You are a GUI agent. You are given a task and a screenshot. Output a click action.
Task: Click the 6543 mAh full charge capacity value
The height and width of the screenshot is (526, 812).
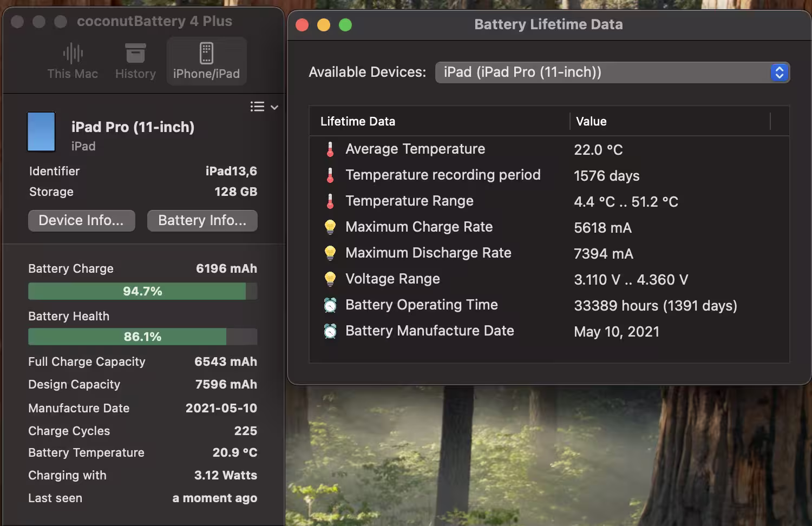tap(226, 361)
